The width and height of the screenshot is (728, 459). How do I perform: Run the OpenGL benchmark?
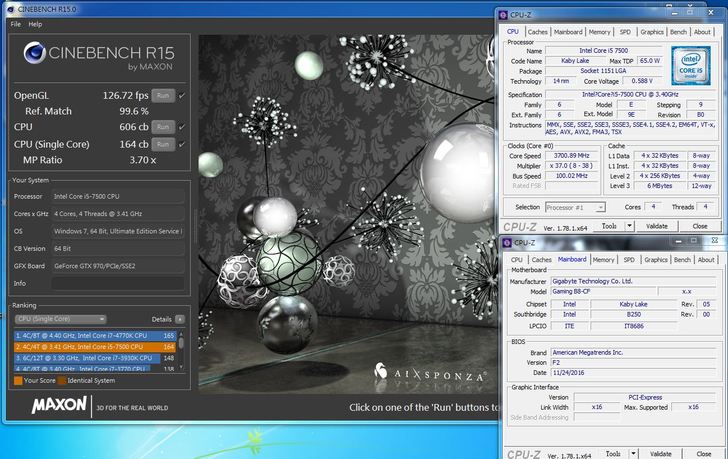pyautogui.click(x=163, y=96)
